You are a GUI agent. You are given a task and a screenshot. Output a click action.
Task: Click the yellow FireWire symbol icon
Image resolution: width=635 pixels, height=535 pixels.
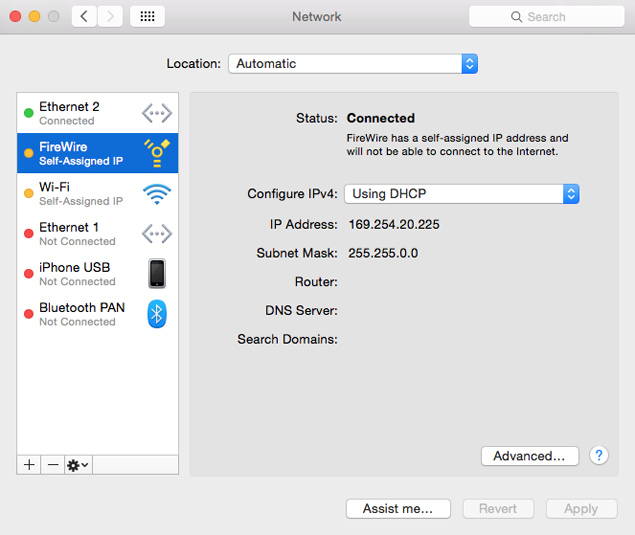coord(157,153)
